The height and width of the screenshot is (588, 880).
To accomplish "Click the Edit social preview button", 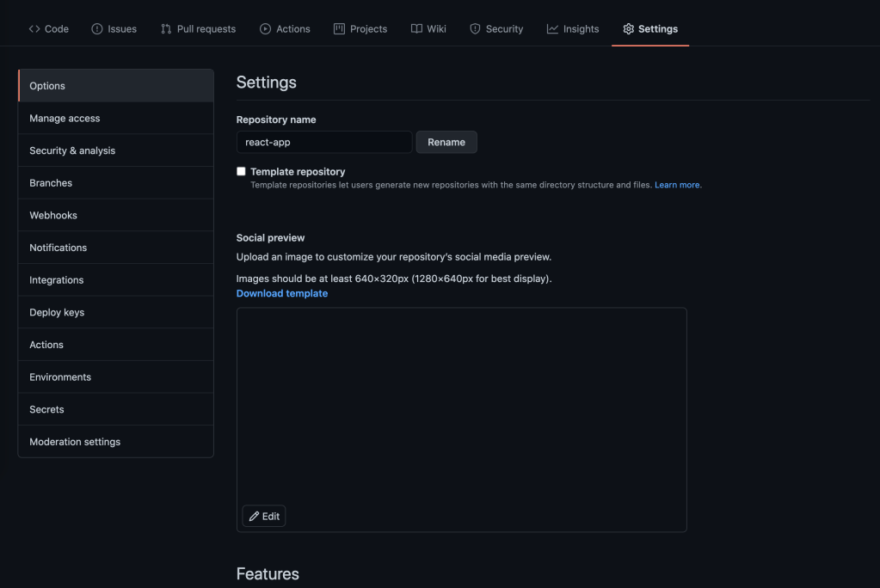I will point(264,516).
